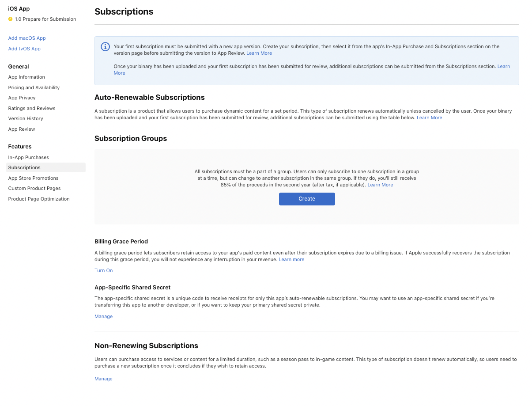Click the Billing Grace Period heading
Viewport: 532px width, 406px height.
pyautogui.click(x=121, y=241)
